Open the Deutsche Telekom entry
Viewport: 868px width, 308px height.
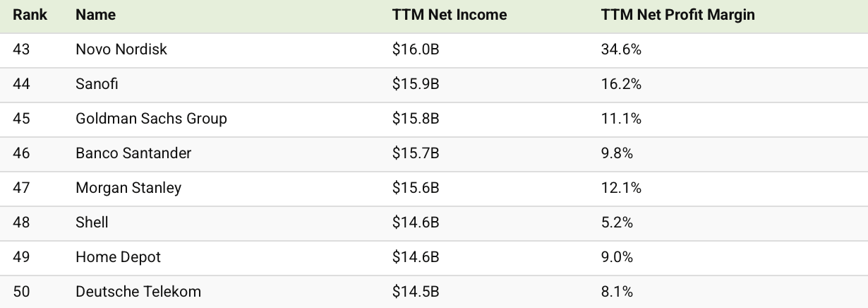[138, 292]
